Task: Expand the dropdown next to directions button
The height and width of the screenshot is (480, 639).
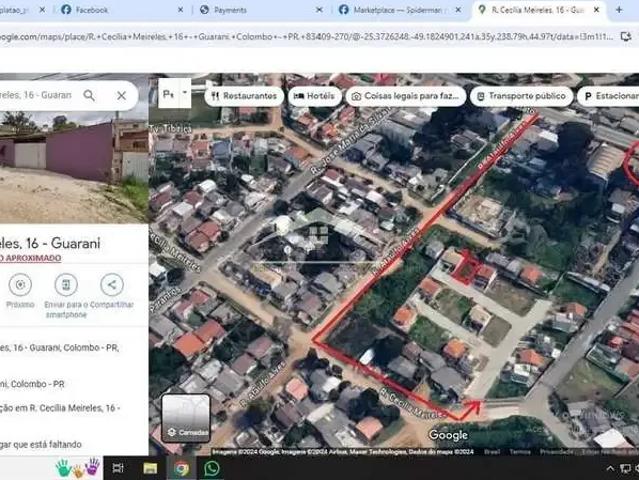Action: 185,93
